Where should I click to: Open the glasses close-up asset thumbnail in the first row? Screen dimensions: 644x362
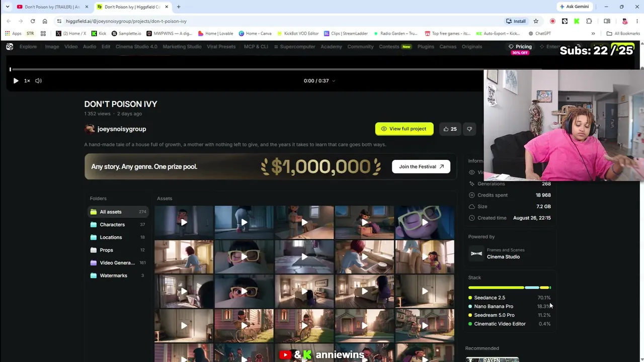point(425,222)
